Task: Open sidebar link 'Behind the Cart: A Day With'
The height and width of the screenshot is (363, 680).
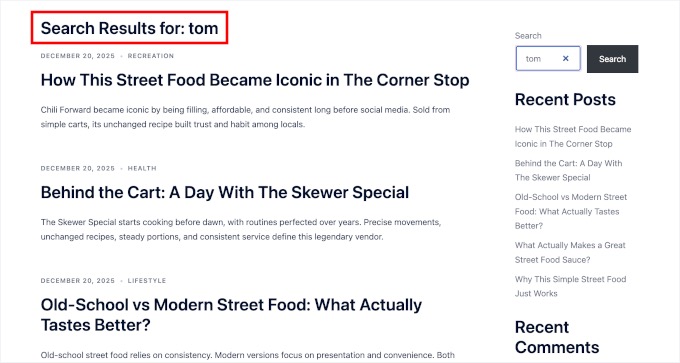Action: pos(569,170)
